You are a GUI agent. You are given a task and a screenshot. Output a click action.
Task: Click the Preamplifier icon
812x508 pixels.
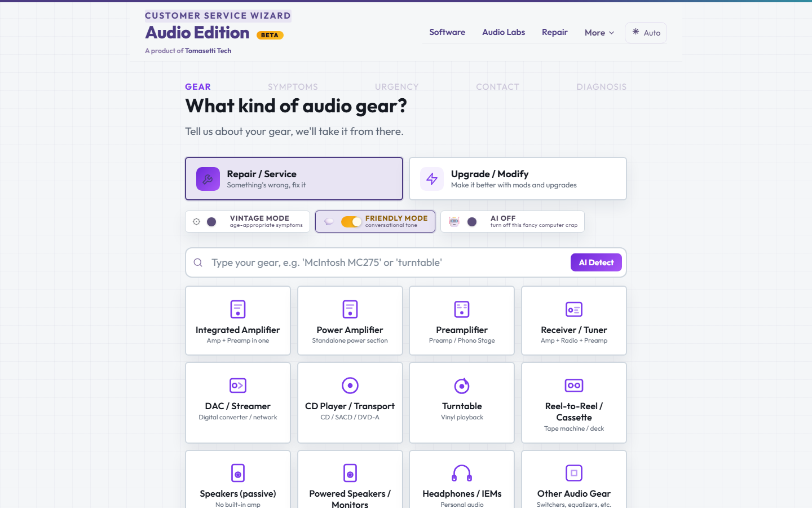coord(462,309)
